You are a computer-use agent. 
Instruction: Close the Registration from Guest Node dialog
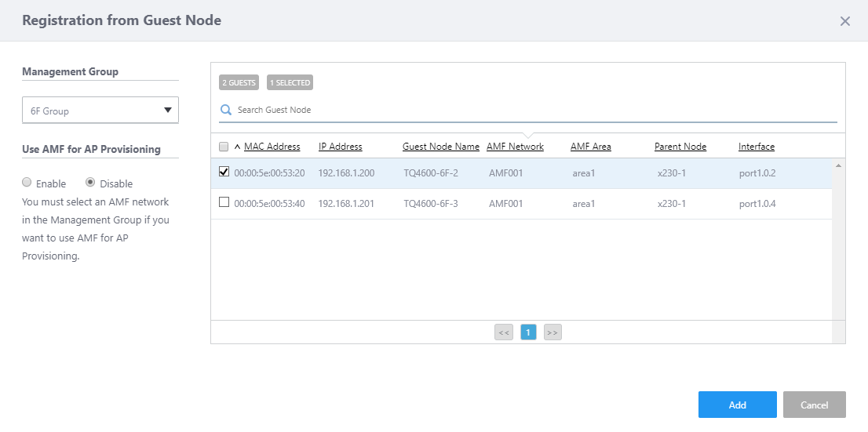coord(844,21)
